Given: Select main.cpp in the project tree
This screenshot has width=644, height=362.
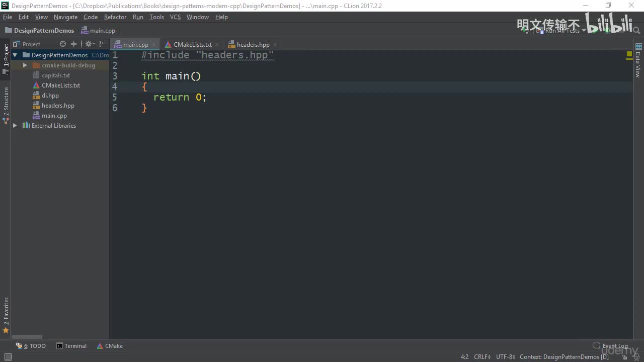Looking at the screenshot, I should point(54,116).
